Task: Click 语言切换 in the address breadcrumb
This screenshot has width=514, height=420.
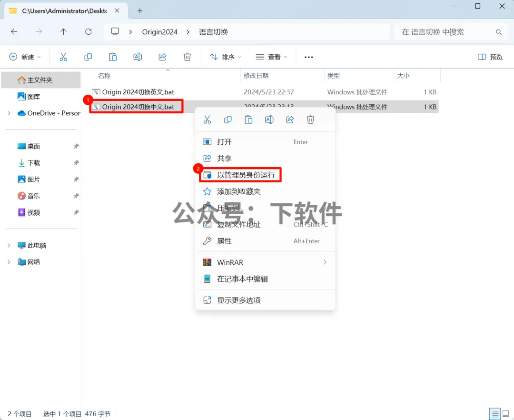Action: pos(213,32)
